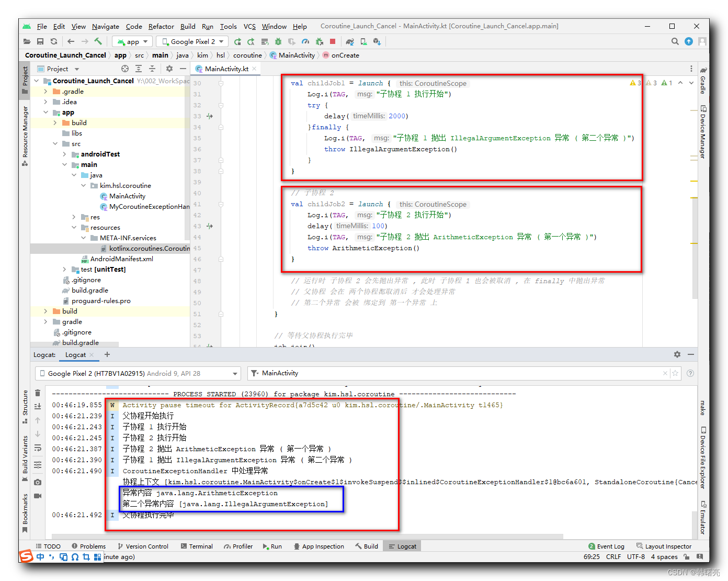Image resolution: width=728 pixels, height=581 pixels.
Task: Click Expand All in Project panel
Action: (x=139, y=69)
